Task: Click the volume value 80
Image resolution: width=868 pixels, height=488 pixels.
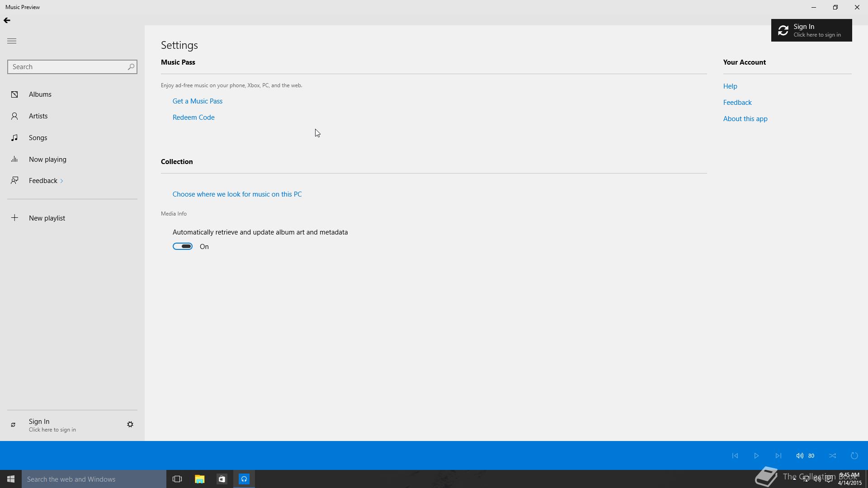Action: coord(811,456)
